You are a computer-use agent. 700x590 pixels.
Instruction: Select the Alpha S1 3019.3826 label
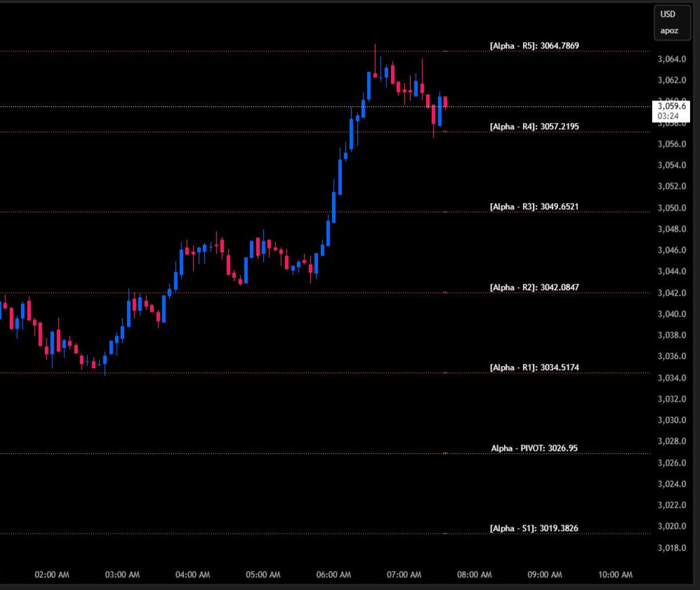[534, 528]
